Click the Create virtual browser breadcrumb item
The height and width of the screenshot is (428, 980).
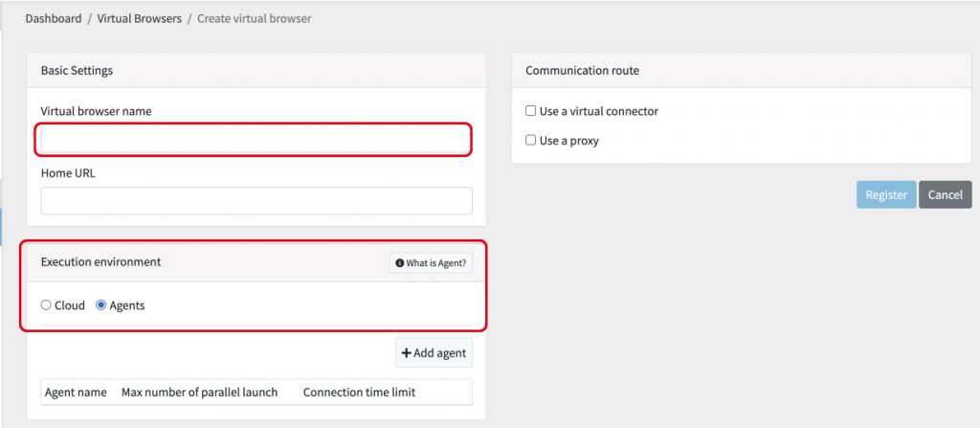[x=254, y=18]
